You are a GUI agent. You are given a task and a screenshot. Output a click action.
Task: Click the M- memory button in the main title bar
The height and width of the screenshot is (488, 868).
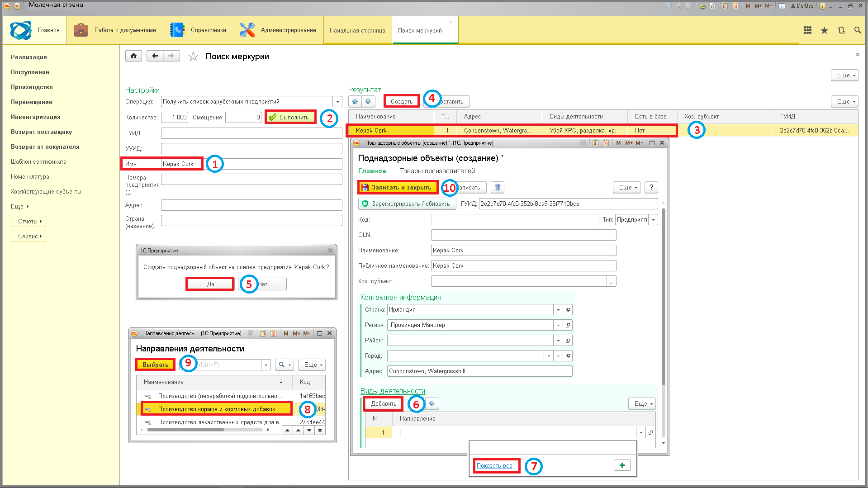(x=768, y=6)
